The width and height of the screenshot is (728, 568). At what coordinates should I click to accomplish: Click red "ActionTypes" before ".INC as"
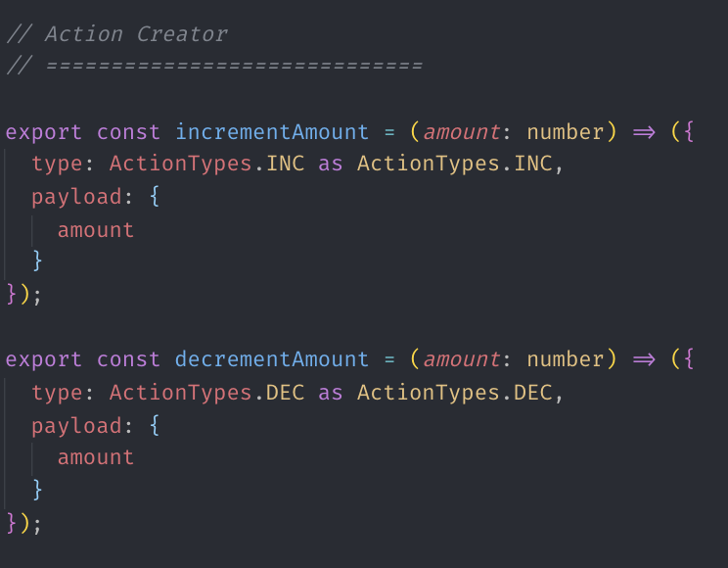(181, 165)
